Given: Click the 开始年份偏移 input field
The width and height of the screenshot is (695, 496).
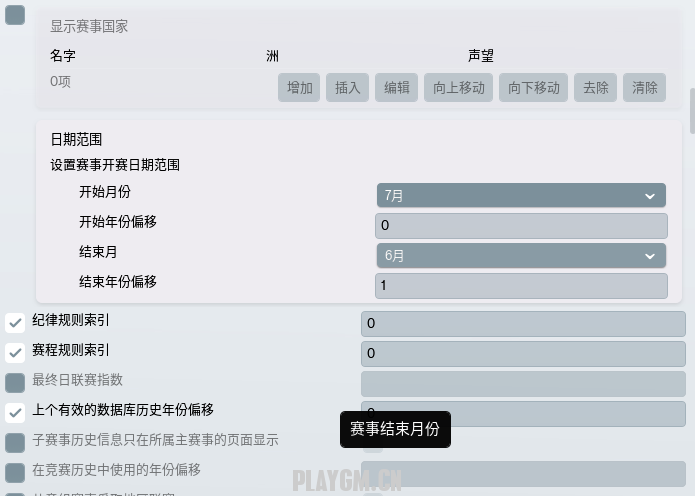Looking at the screenshot, I should click(521, 226).
